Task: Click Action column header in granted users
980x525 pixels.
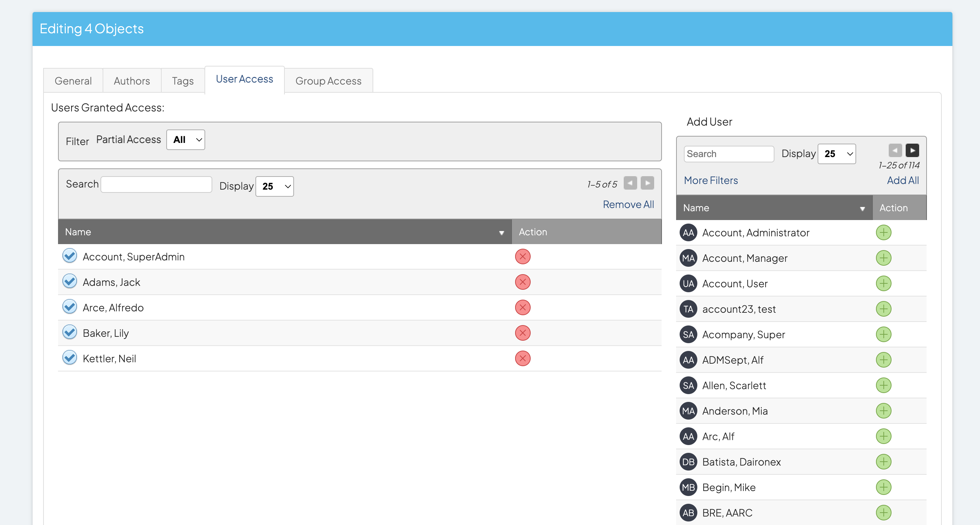Action: [587, 232]
